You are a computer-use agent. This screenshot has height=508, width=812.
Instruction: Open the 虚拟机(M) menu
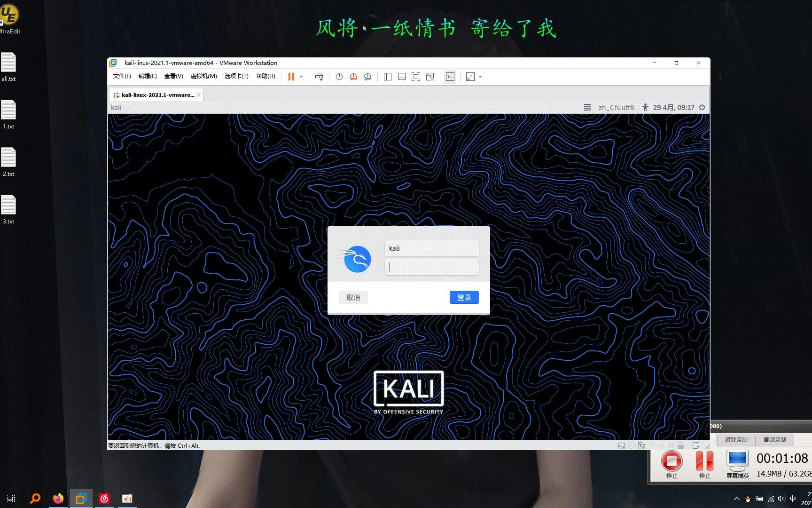click(203, 76)
